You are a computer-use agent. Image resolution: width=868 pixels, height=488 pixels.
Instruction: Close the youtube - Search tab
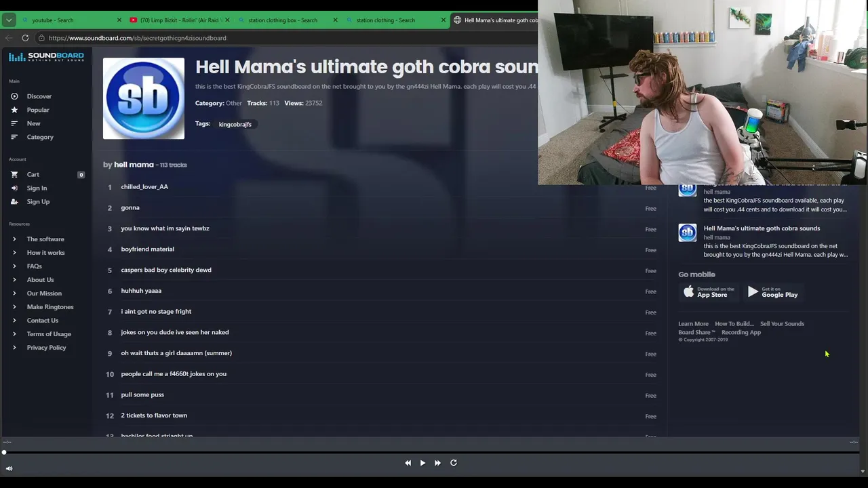[119, 20]
